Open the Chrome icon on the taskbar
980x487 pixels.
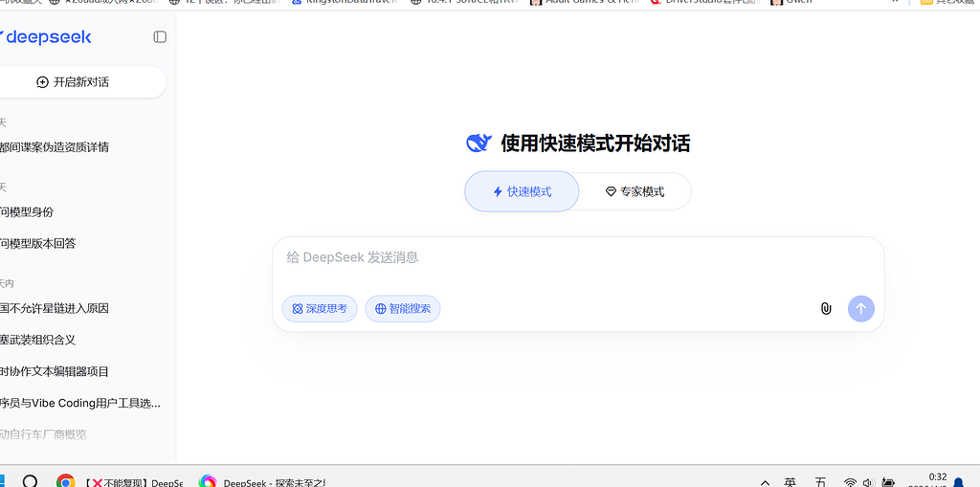tap(66, 482)
